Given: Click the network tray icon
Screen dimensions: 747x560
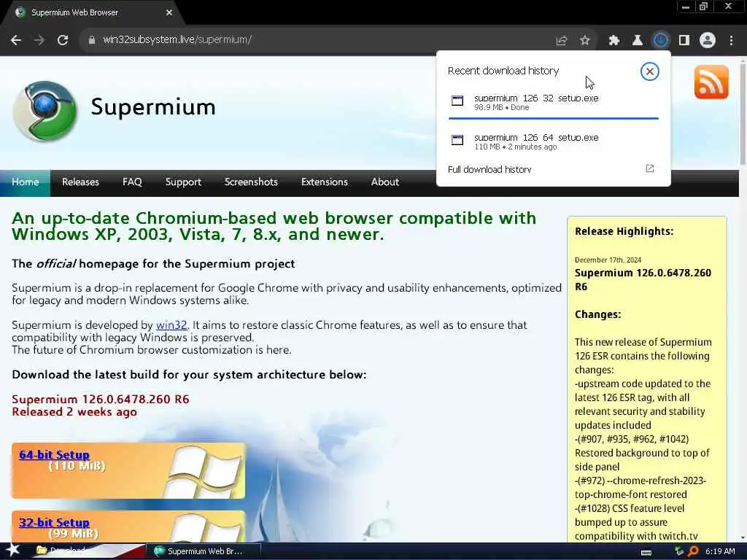Looking at the screenshot, I should [x=679, y=551].
